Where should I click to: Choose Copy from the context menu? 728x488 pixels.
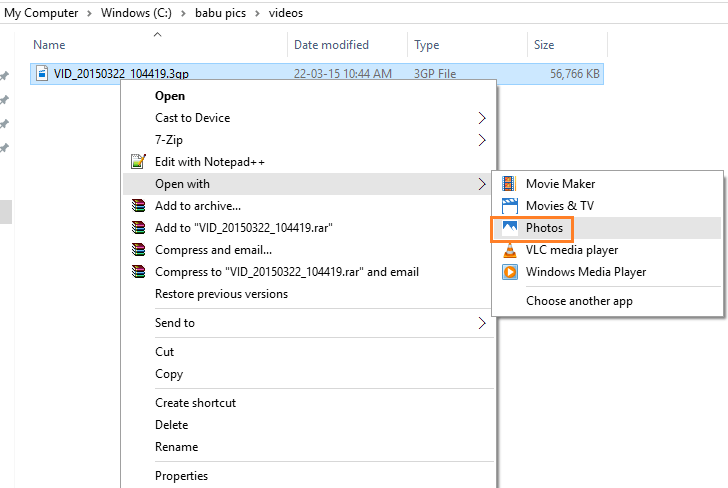coord(309,374)
